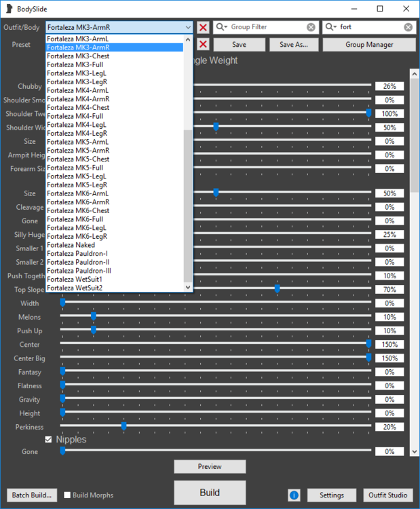Click the Melons slider handle
The image size is (420, 509).
point(94,316)
